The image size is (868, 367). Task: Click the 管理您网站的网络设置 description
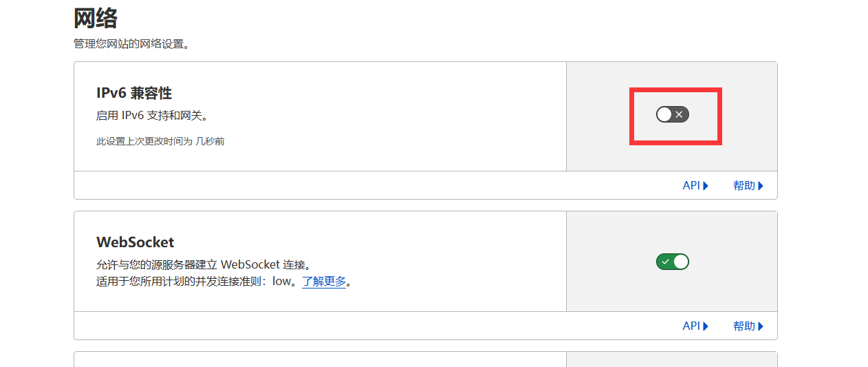pyautogui.click(x=131, y=44)
